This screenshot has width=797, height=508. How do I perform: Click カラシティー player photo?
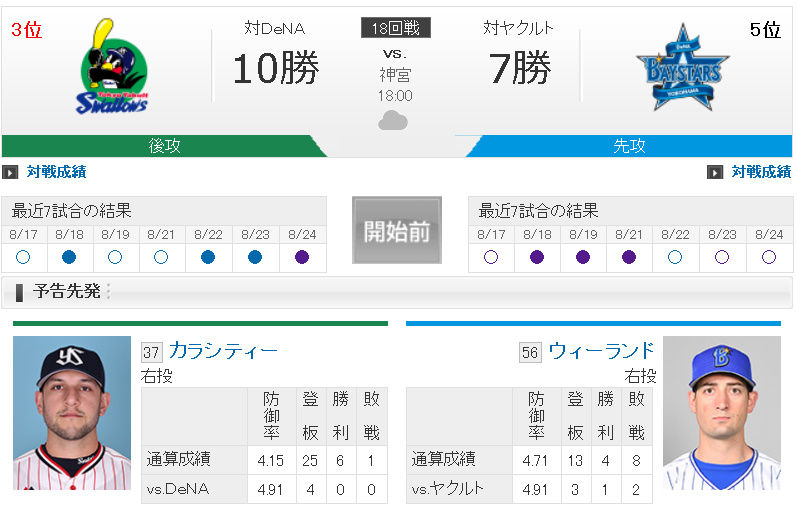click(72, 413)
